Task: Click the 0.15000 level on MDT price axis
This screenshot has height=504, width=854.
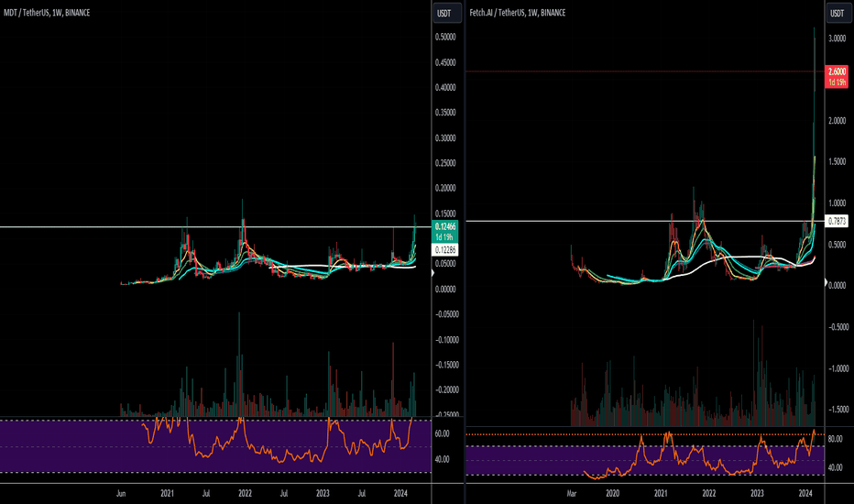Action: pyautogui.click(x=445, y=214)
